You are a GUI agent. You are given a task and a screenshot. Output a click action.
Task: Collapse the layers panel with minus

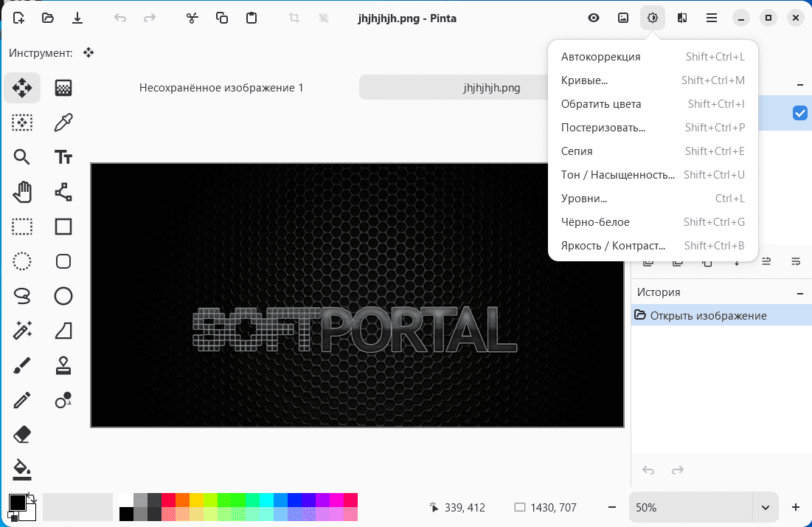click(800, 85)
